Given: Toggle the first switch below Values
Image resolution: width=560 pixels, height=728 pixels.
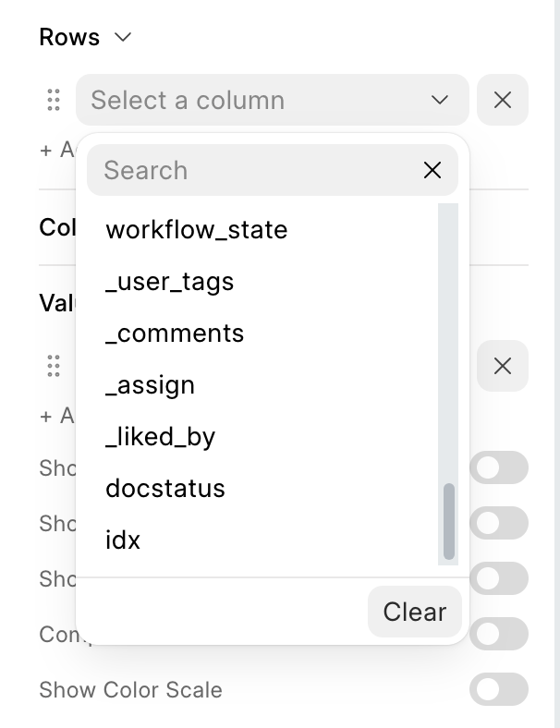Looking at the screenshot, I should (499, 467).
